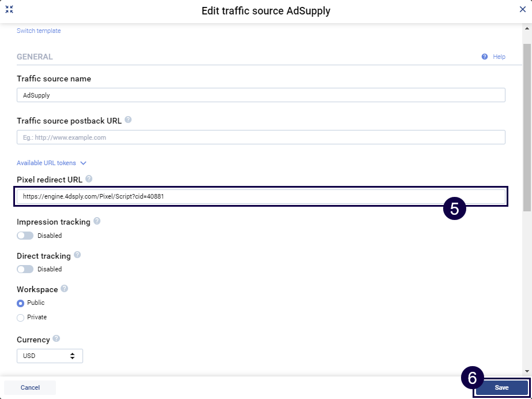Image resolution: width=532 pixels, height=399 pixels.
Task: Open Help tooltip in the GENERAL header
Action: click(484, 56)
